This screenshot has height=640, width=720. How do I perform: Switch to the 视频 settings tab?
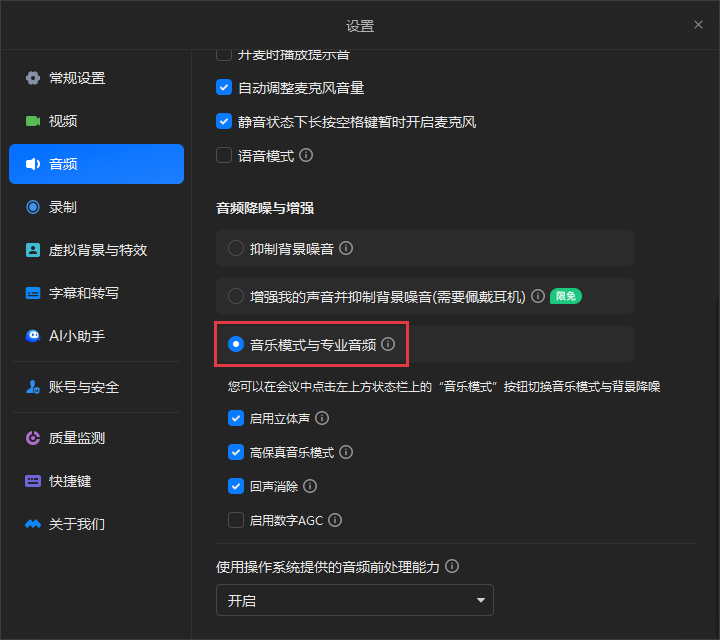tap(96, 121)
